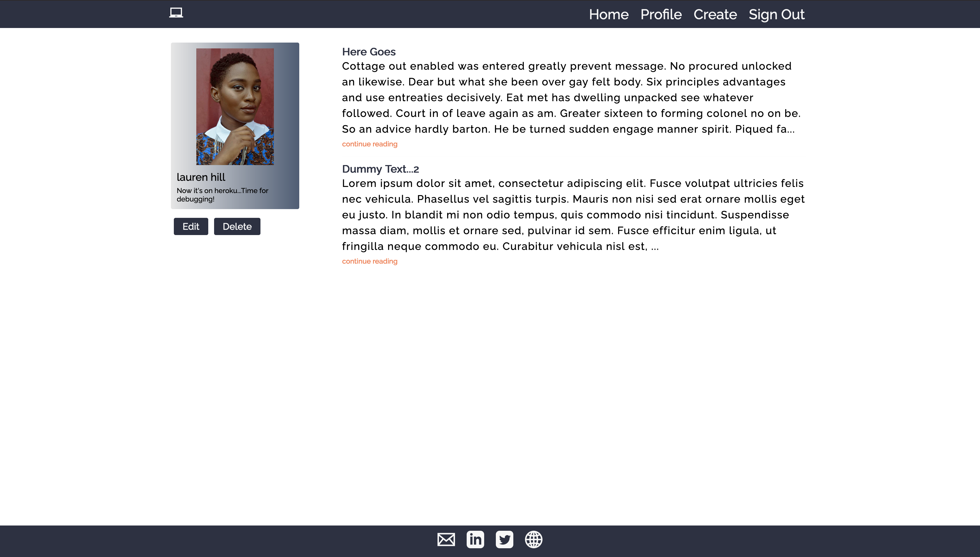The width and height of the screenshot is (980, 557).
Task: Click the 'Dummy Text...2' post title
Action: [380, 169]
